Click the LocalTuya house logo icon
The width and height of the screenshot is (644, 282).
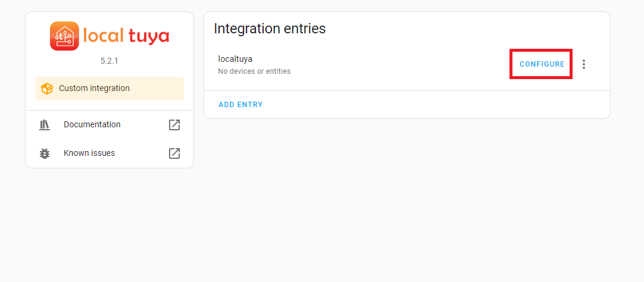click(x=64, y=36)
